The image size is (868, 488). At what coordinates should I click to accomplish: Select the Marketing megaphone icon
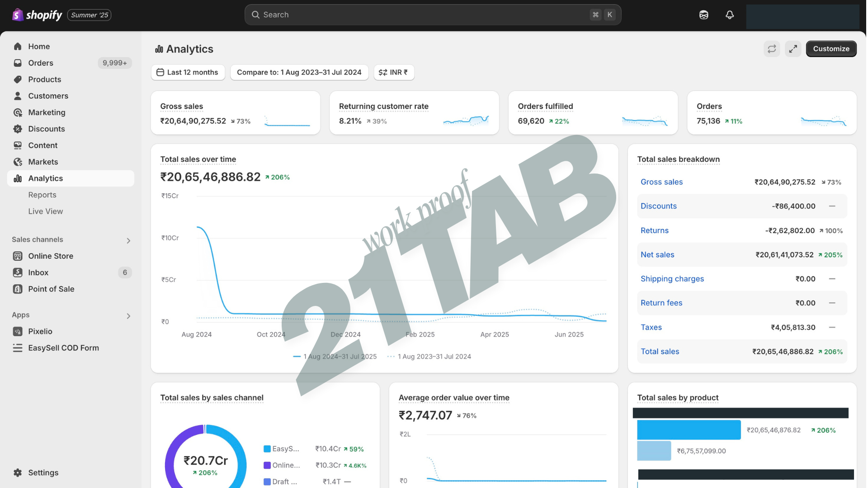point(17,112)
